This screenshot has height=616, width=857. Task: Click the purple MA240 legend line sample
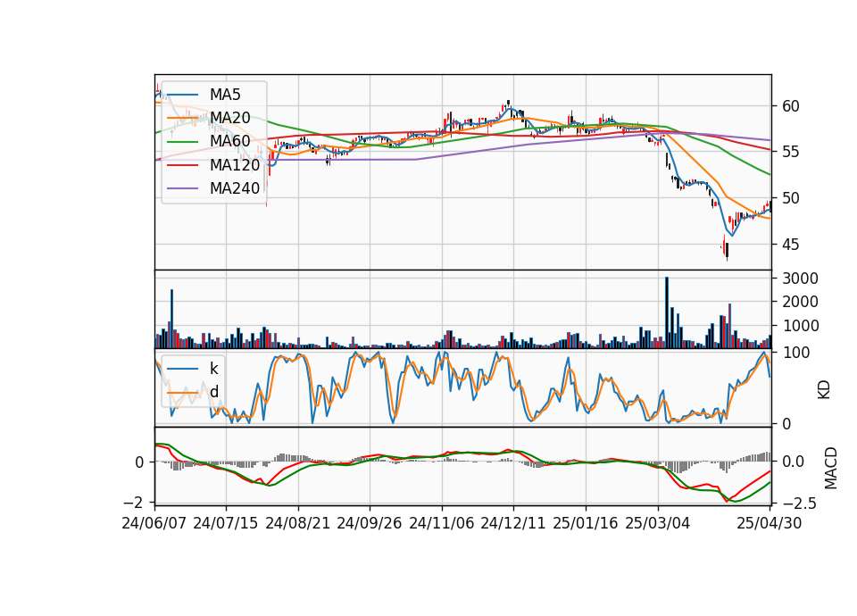pos(182,188)
